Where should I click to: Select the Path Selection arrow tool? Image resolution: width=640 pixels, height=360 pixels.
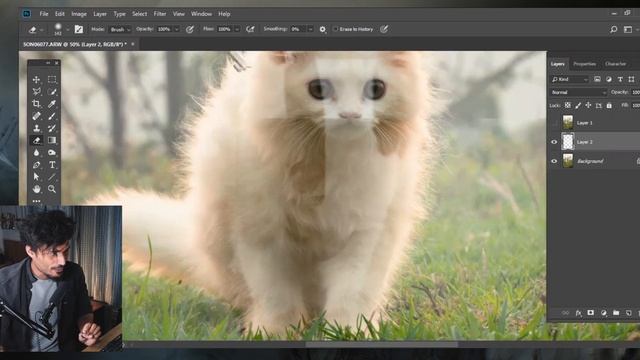pyautogui.click(x=36, y=177)
